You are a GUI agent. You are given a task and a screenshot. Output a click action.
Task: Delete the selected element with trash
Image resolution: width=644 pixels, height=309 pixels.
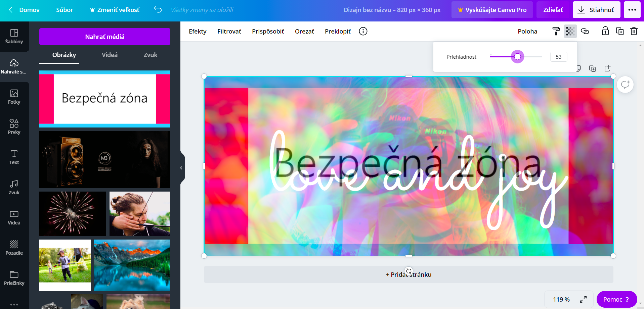[634, 31]
